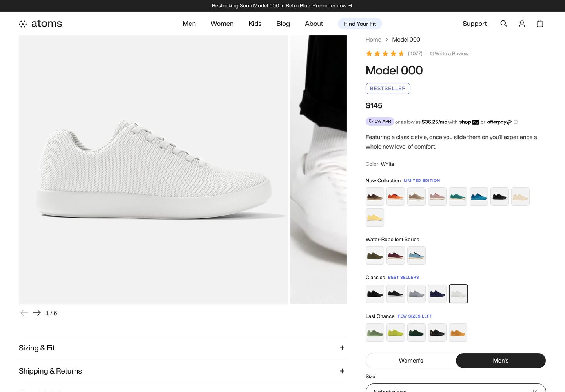Screen dimensions: 565x392
Task: Select the yellow New Collection shoe swatch
Action: (x=375, y=218)
